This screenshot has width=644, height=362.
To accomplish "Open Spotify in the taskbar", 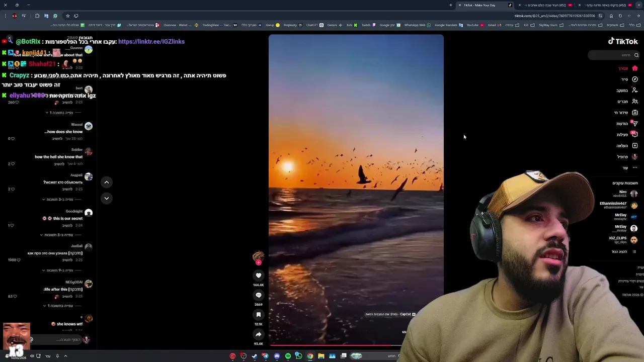I will pyautogui.click(x=288, y=356).
